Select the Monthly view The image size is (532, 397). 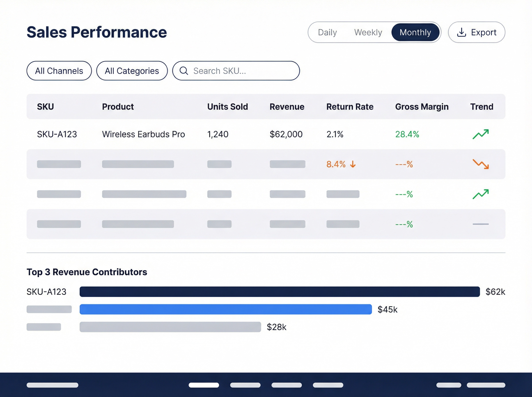(415, 32)
